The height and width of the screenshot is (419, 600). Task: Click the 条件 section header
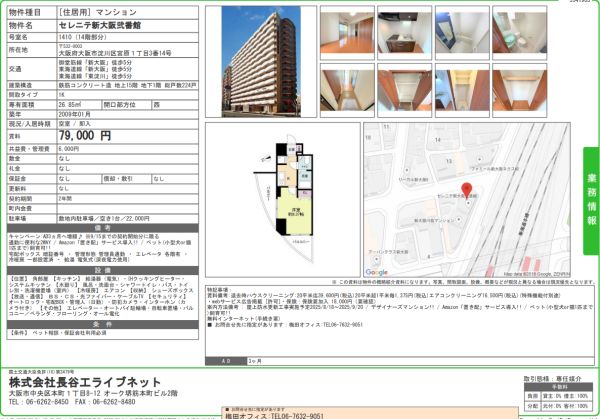pos(103,324)
